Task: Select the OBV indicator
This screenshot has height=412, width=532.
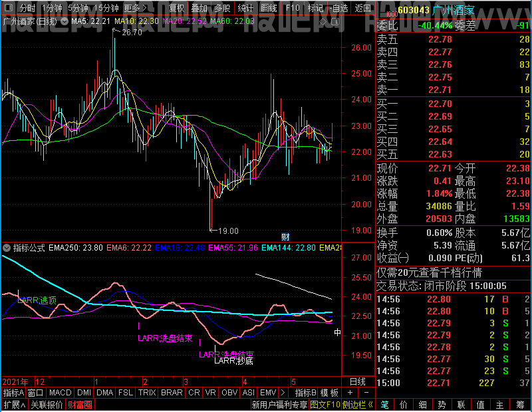Action: 229,393
